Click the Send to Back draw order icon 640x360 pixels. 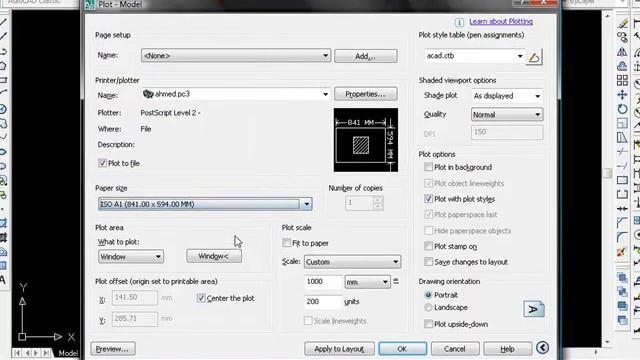[622, 292]
